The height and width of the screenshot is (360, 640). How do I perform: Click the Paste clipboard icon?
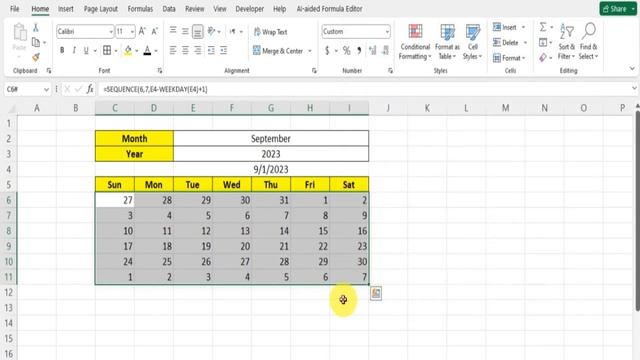(x=20, y=32)
